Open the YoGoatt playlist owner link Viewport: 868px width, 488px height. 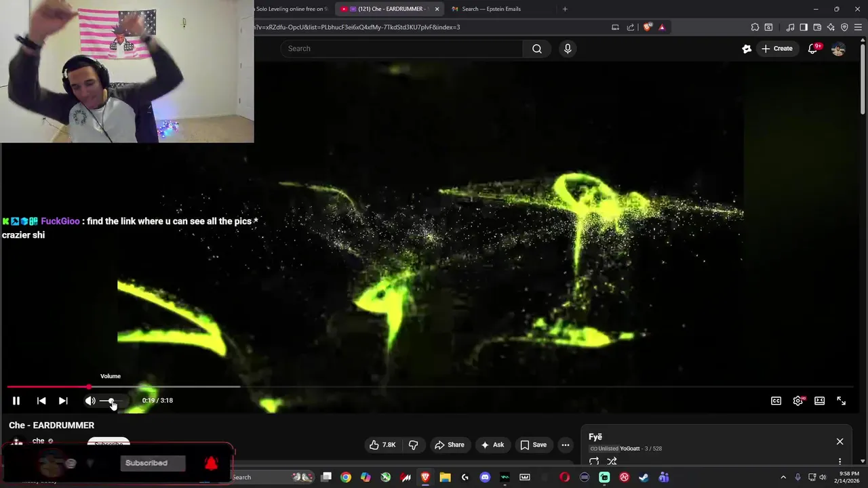629,449
